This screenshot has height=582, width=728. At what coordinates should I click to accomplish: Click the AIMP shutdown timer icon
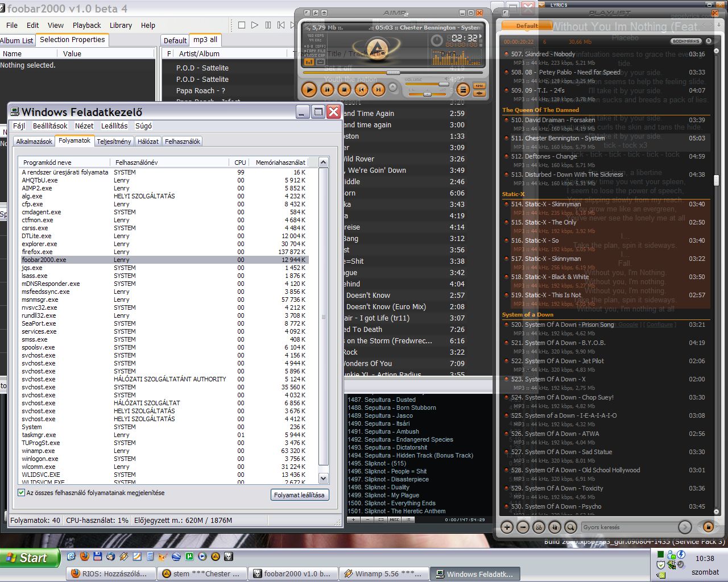point(437,40)
